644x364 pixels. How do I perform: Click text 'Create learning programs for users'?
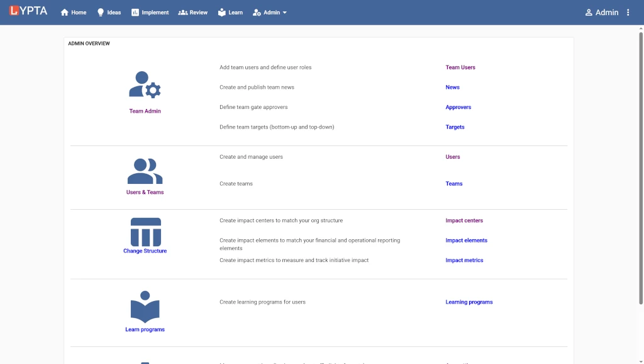click(x=262, y=302)
